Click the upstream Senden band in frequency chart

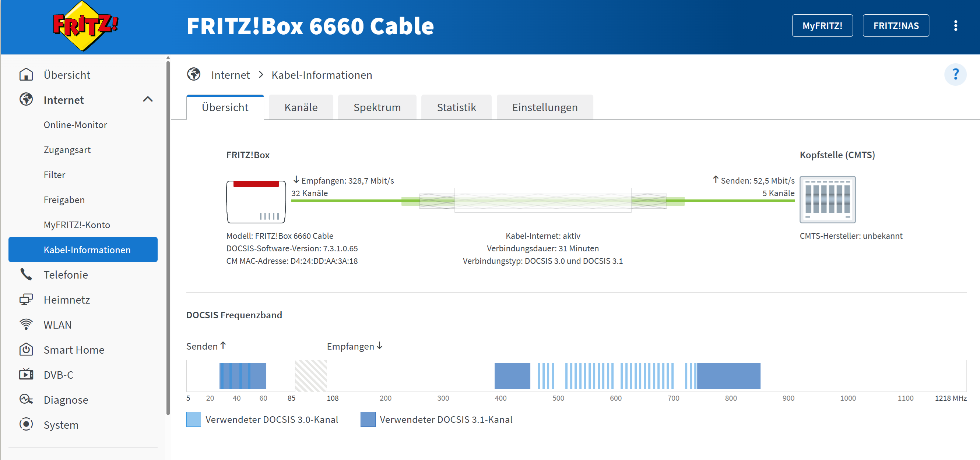pos(243,376)
